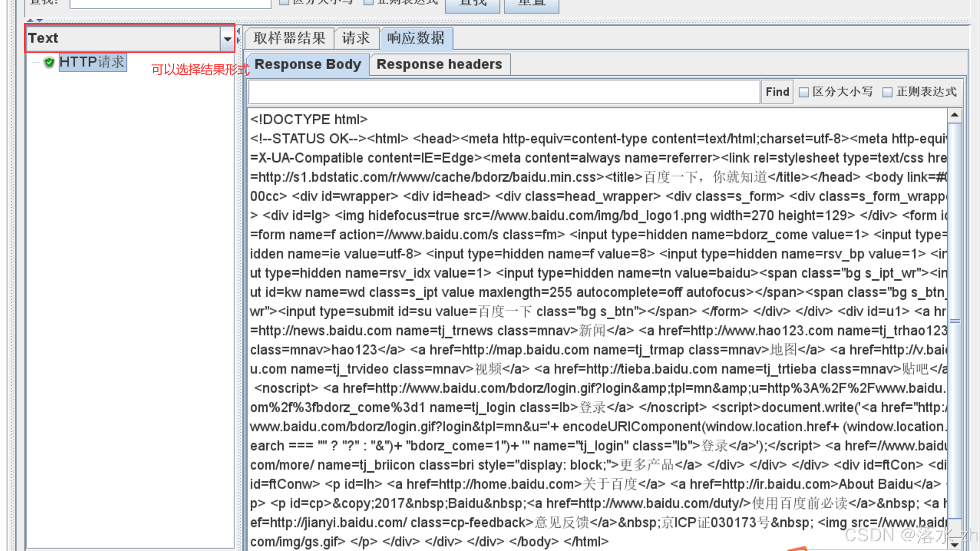Click the response body vertical scrollbar thumb
The image size is (980, 551).
click(954, 321)
